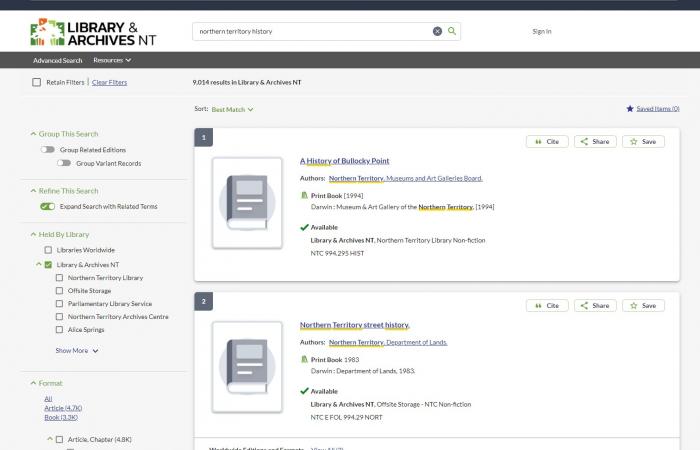Viewport: 700px width, 450px height.
Task: Open the book cover thumbnail for result 2
Action: (247, 367)
